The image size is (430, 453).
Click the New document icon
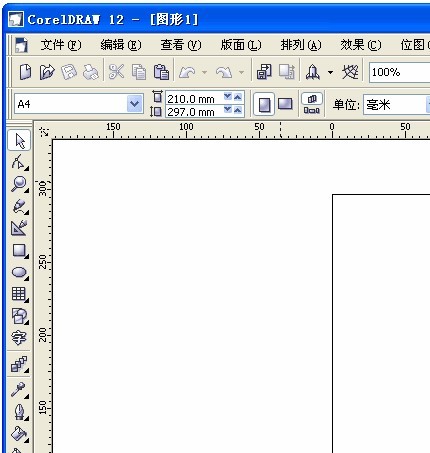click(x=25, y=72)
